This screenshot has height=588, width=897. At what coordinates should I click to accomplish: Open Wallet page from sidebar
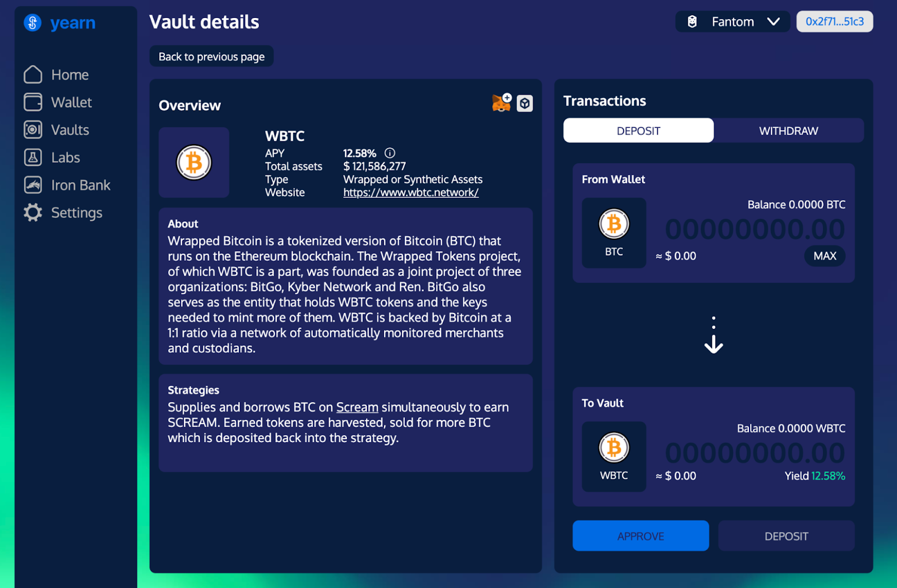71,102
